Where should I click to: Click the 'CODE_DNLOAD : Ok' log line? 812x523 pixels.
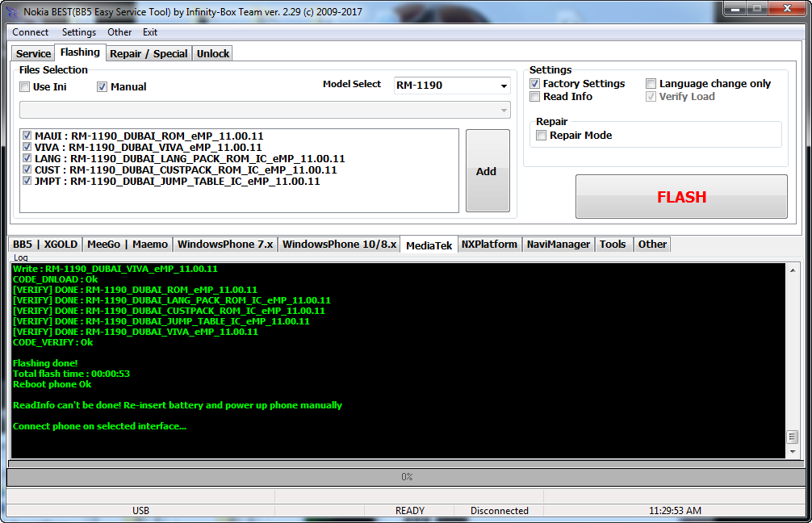coord(55,279)
